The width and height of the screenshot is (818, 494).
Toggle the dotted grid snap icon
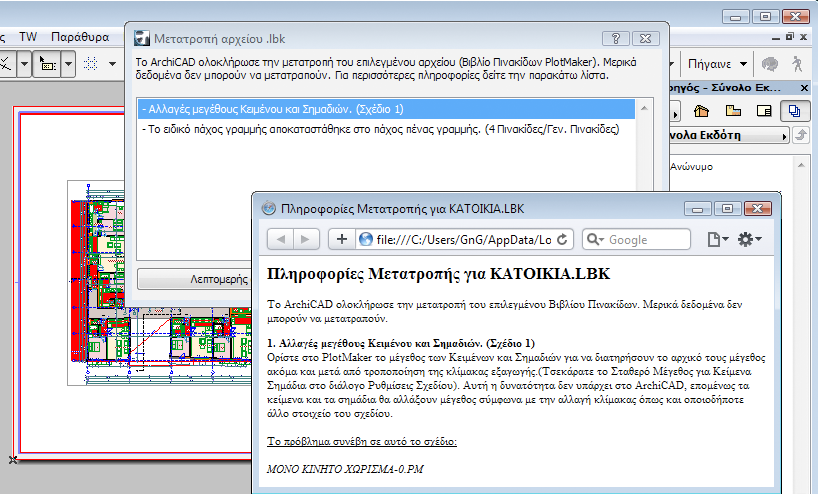point(91,64)
